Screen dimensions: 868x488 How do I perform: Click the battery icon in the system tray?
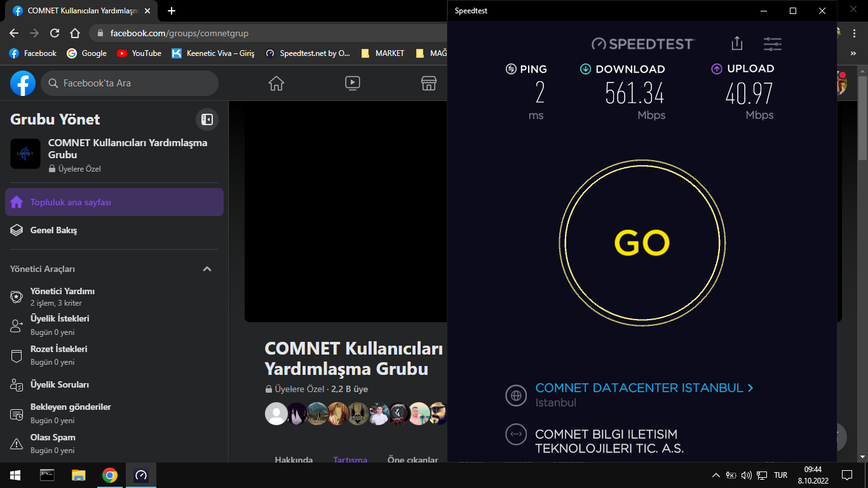click(x=731, y=475)
